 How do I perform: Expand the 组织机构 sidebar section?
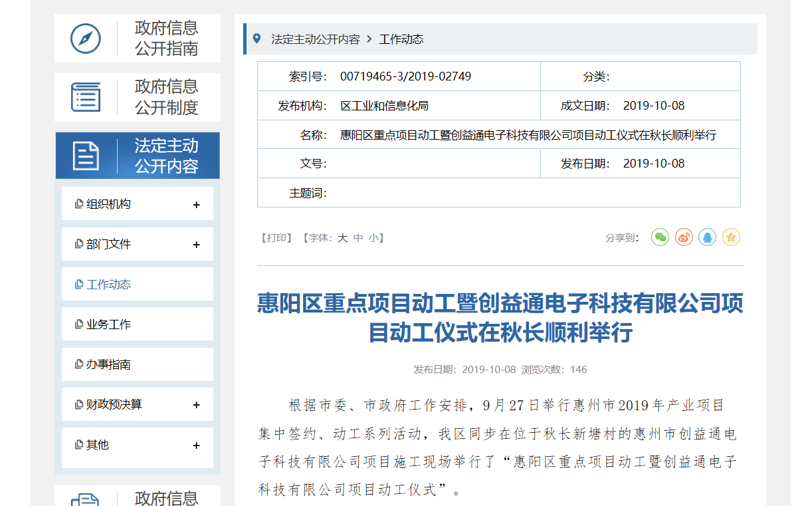tap(196, 204)
